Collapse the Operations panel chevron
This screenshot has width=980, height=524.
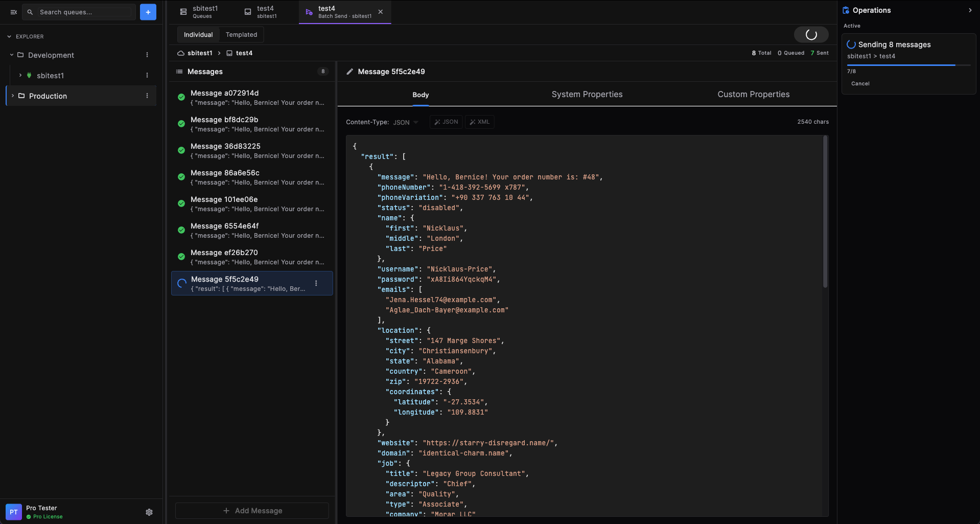pos(970,10)
